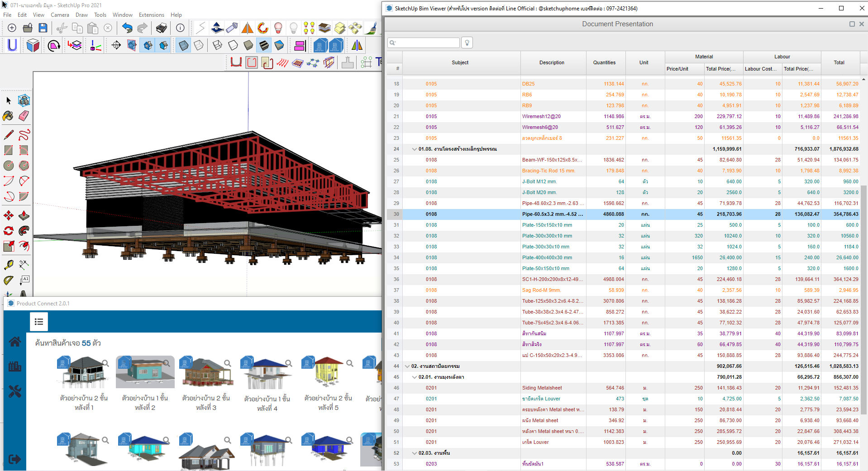Click the lightbulb button beside search
Viewport: 868px width, 471px height.
tap(467, 43)
